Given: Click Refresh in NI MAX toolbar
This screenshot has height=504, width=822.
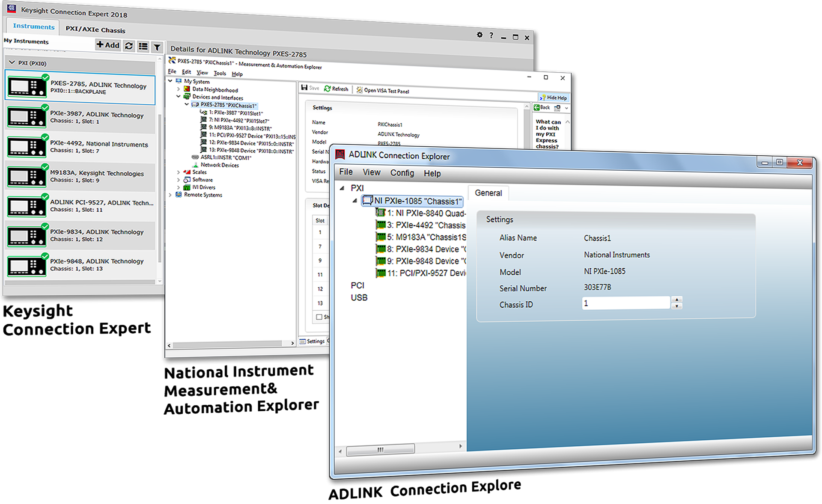Looking at the screenshot, I should click(x=337, y=89).
